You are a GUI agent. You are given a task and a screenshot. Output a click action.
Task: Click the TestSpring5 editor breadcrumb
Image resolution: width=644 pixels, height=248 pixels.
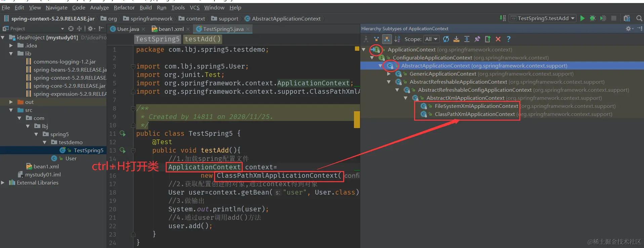tap(157, 39)
